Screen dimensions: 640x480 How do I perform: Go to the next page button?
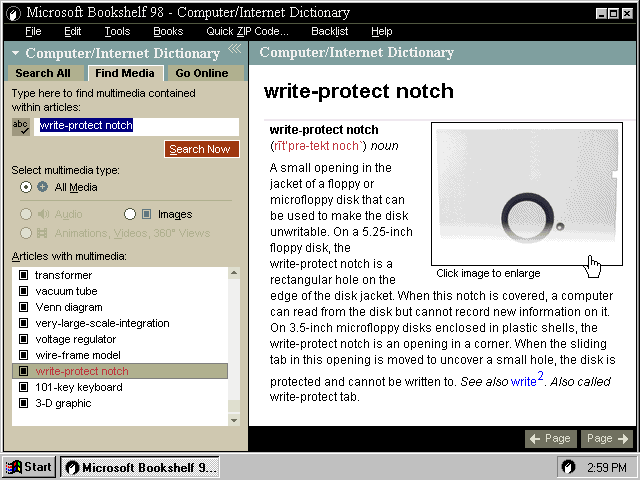point(608,438)
